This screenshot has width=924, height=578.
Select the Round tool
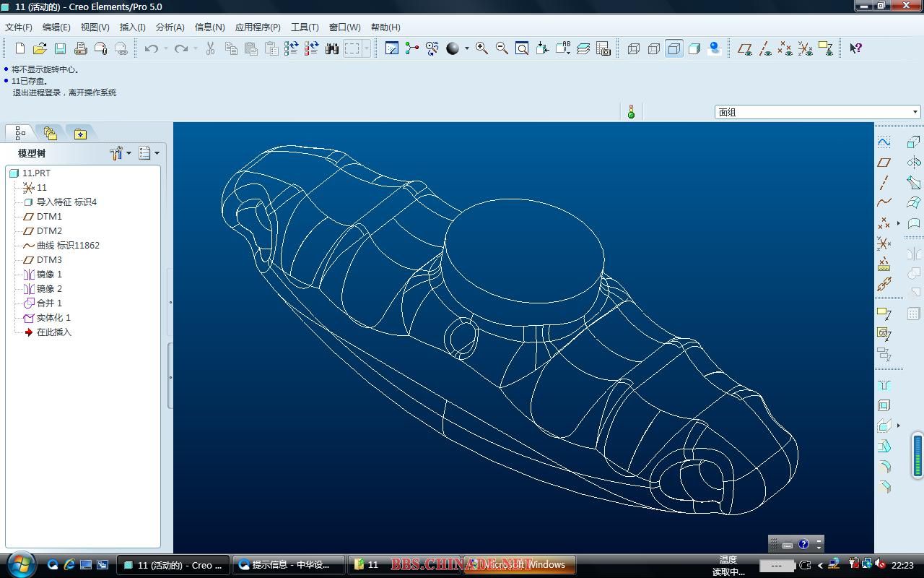point(884,467)
